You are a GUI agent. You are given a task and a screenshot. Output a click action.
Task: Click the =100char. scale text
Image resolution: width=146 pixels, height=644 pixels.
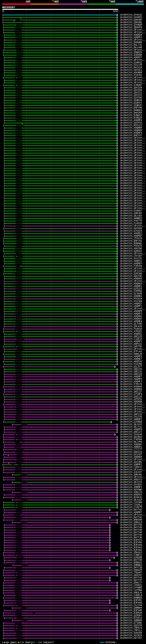(x=111, y=642)
